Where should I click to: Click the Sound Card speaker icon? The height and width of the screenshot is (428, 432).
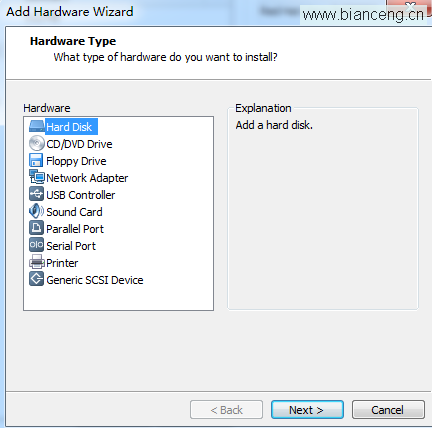pyautogui.click(x=36, y=211)
